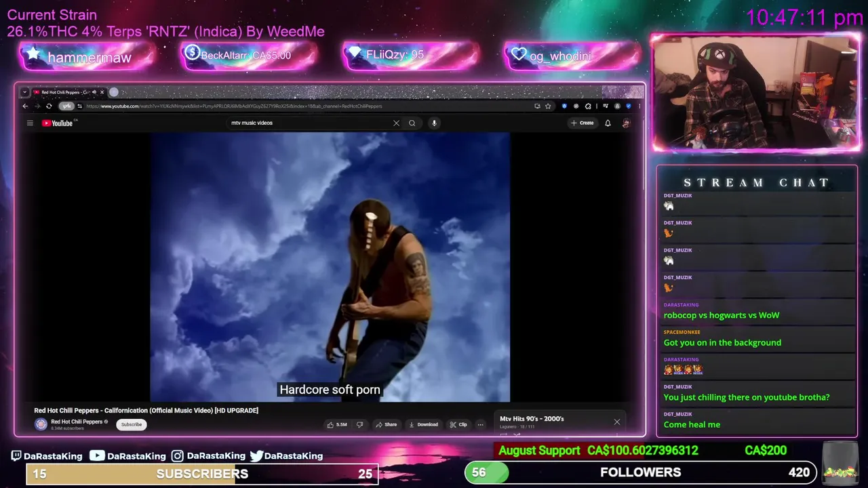This screenshot has width=868, height=488.
Task: Click the hammermaw star alert badge
Action: click(x=88, y=57)
